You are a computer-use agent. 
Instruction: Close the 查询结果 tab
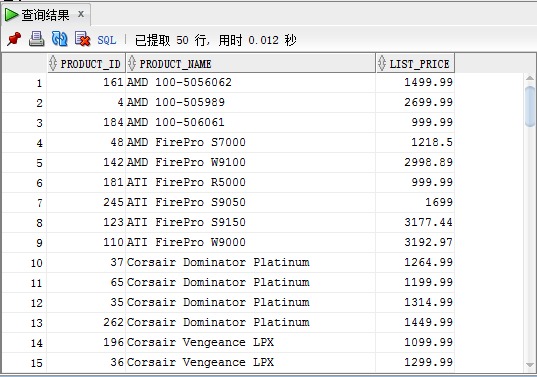(x=81, y=14)
